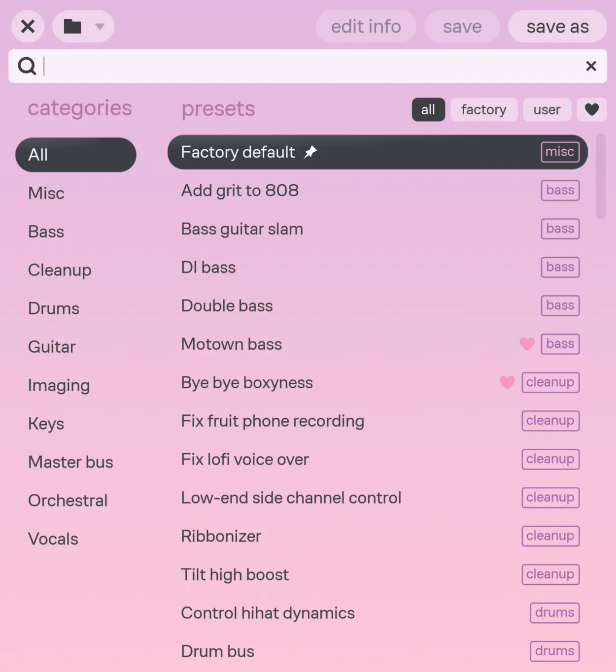Image resolution: width=616 pixels, height=672 pixels.
Task: Unfavorite Bye bye boxyness via its heart
Action: pos(507,383)
